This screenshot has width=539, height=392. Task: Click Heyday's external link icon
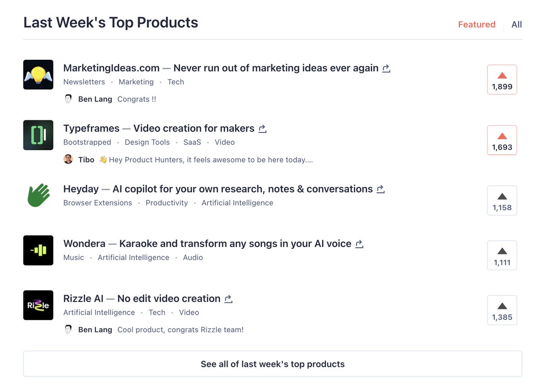[380, 189]
